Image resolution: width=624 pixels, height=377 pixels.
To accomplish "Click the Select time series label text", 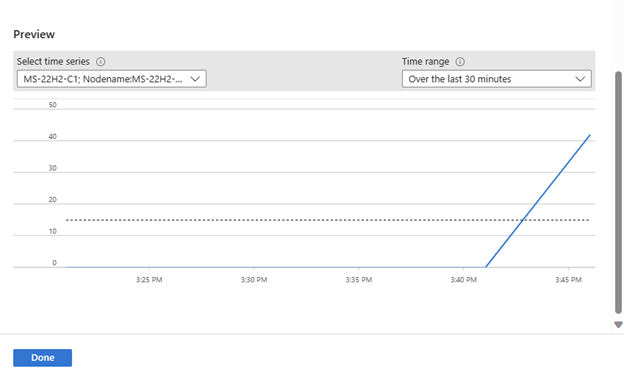I will (53, 62).
